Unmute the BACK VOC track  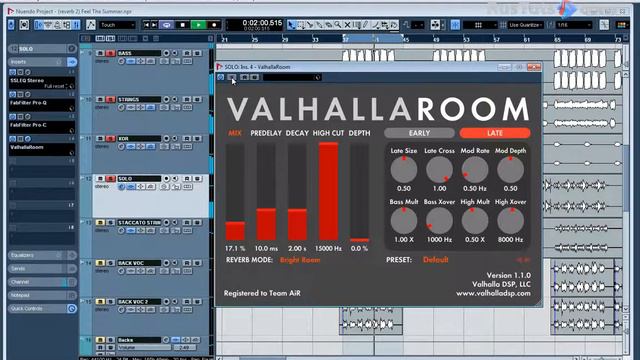(x=100, y=263)
